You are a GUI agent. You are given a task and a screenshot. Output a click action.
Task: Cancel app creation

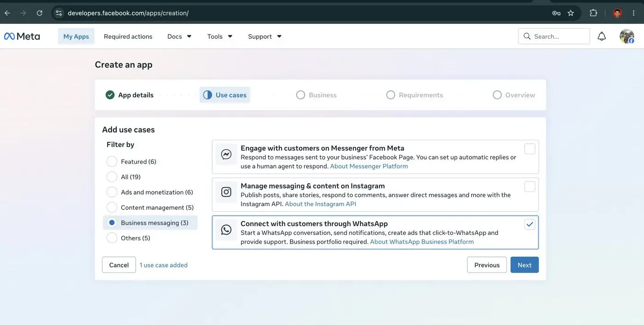pos(119,265)
